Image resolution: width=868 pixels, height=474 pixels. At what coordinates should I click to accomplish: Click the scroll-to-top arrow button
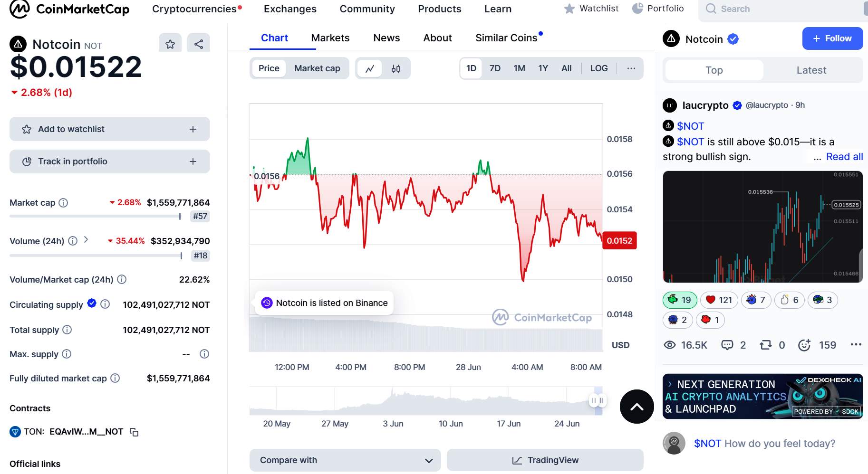click(x=636, y=407)
